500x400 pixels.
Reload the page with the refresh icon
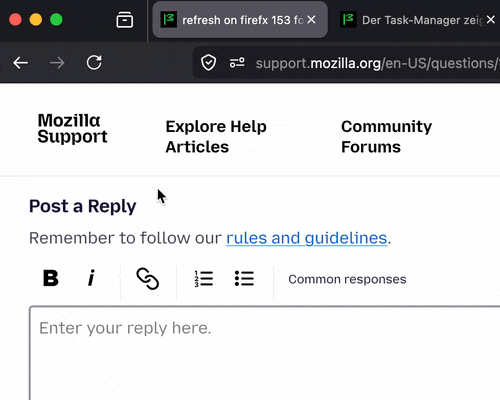click(x=94, y=62)
